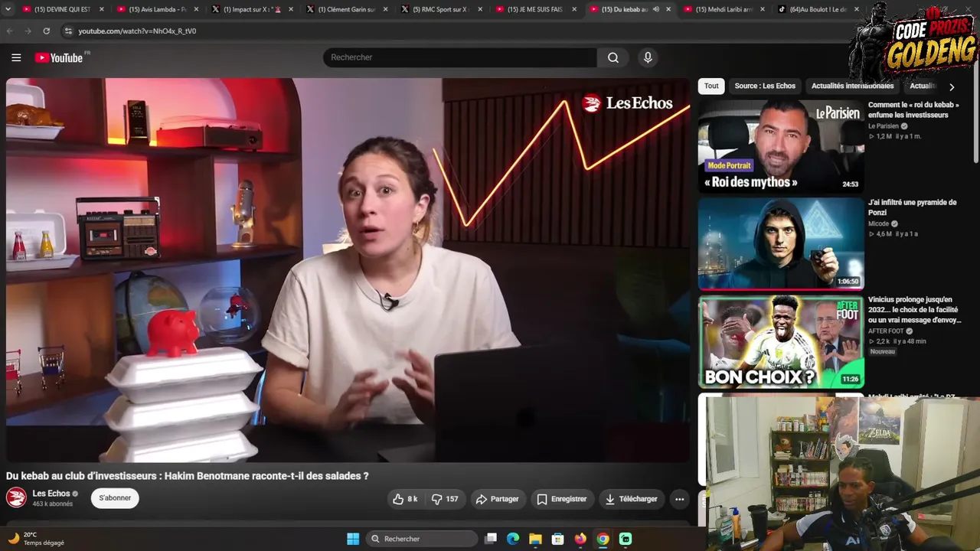
Task: Reload the page in Chrome
Action: [x=46, y=31]
